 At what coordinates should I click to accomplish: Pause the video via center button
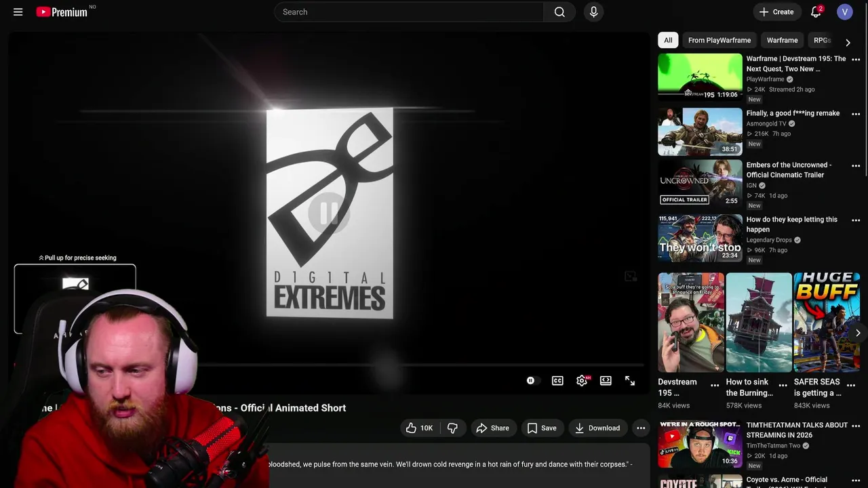(329, 213)
